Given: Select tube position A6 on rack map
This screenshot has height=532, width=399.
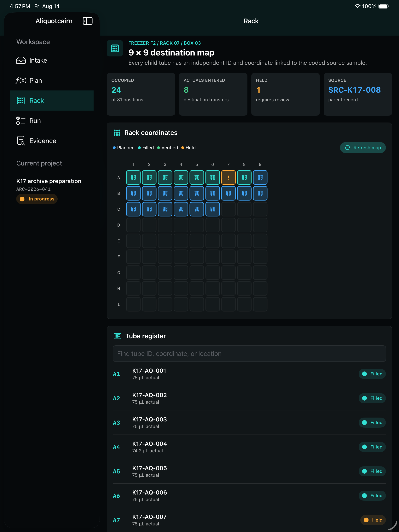Looking at the screenshot, I should pos(213,177).
